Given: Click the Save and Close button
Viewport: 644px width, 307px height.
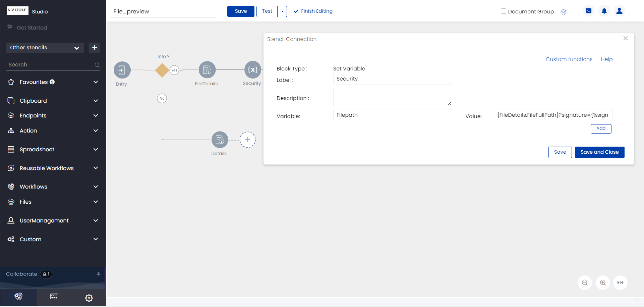Looking at the screenshot, I should [x=599, y=152].
